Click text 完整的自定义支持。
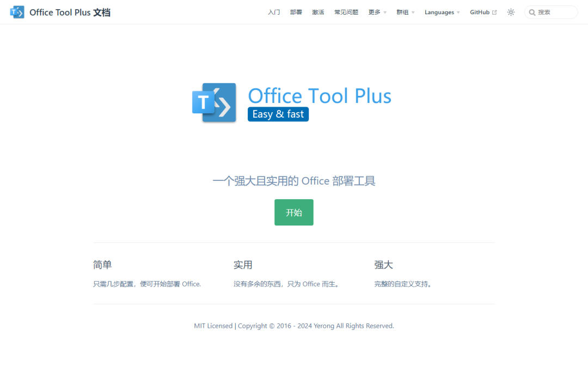This screenshot has width=588, height=367. [404, 284]
